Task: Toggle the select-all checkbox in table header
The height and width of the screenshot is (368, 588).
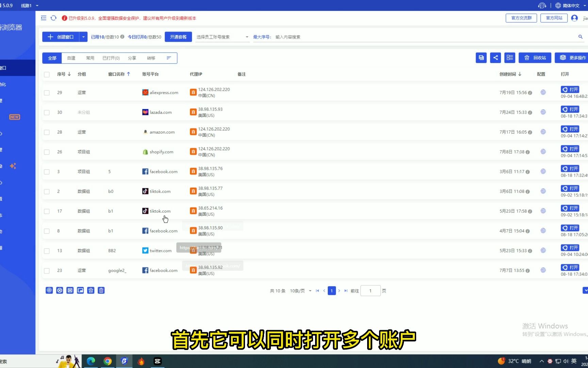Action: pyautogui.click(x=47, y=74)
